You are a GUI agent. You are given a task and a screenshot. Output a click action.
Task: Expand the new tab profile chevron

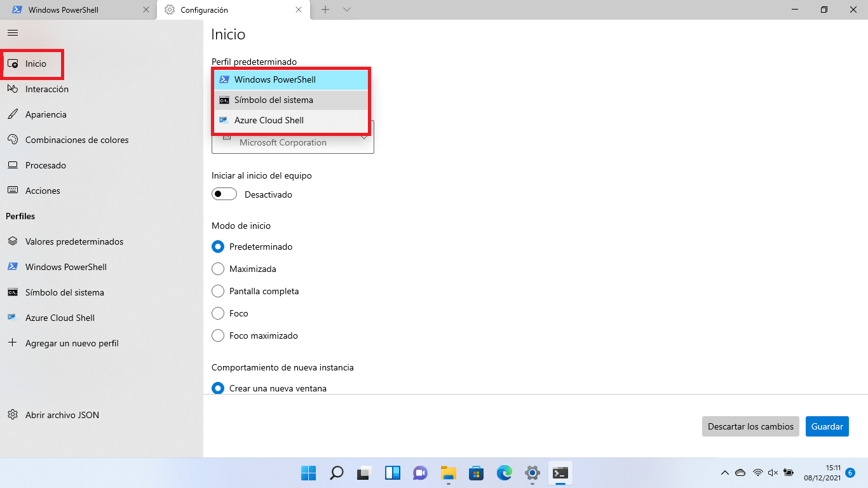(347, 10)
